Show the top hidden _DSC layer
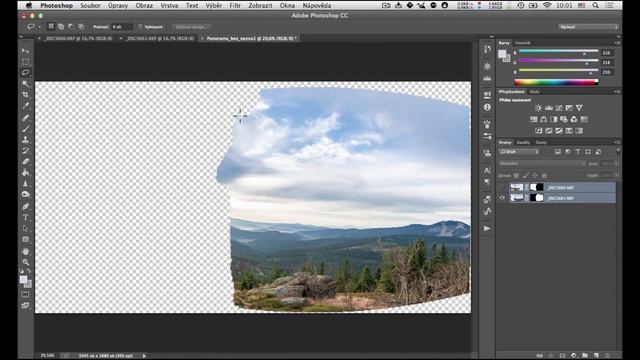Image resolution: width=640 pixels, height=360 pixels. tap(502, 188)
